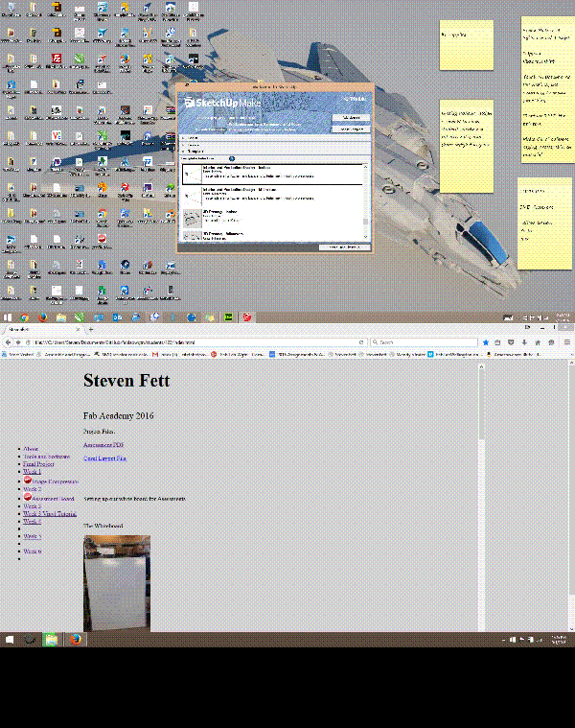Open File Explorer on the bottom taskbar
Viewport: 575px width, 728px height.
pos(51,640)
